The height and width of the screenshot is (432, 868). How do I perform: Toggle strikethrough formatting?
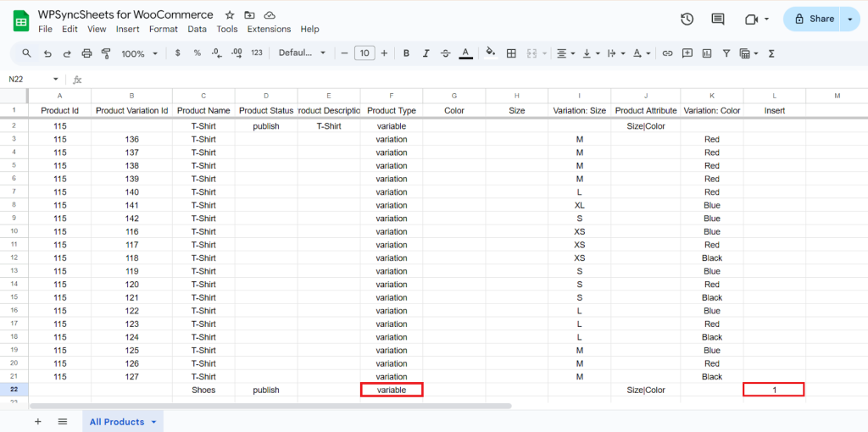click(446, 53)
